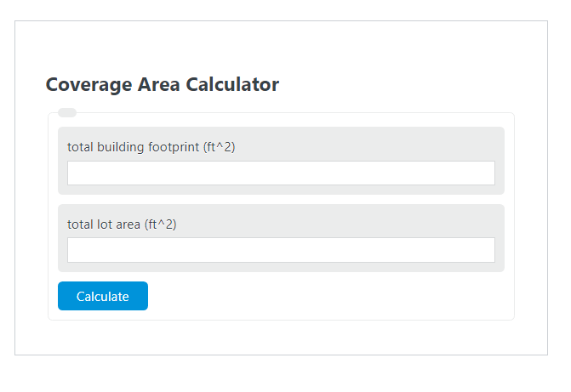Click the "(ft^2)" unit in footprint label
This screenshot has width=571, height=392.
[219, 147]
